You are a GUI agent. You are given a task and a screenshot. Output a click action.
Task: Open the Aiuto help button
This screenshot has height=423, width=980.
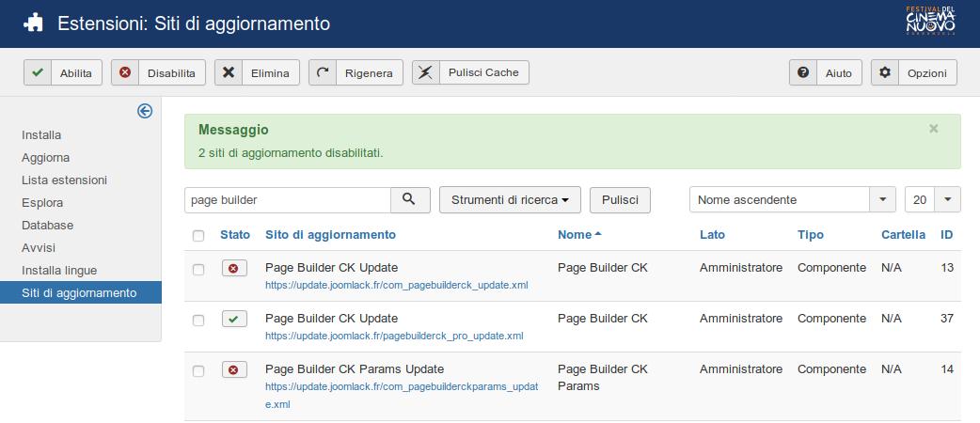pos(826,72)
